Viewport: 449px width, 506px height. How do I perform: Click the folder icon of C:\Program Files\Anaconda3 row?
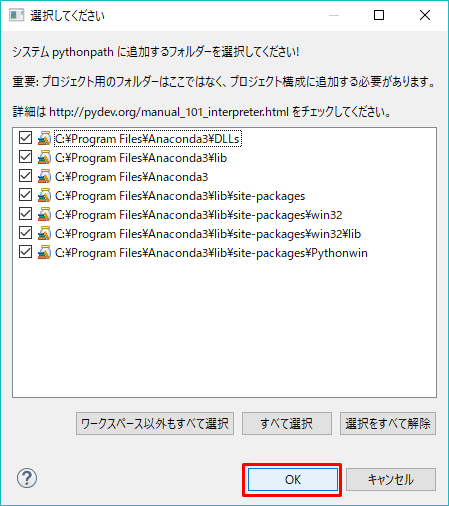coord(44,176)
